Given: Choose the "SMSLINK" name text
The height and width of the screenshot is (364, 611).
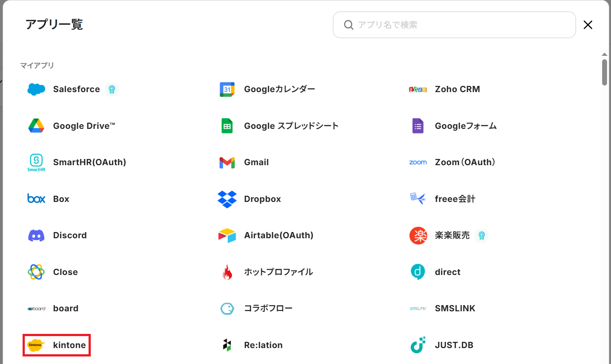Looking at the screenshot, I should (455, 309).
